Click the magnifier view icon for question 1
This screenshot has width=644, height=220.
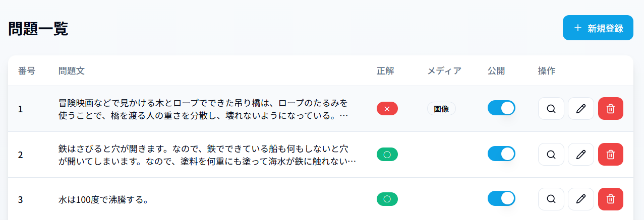[x=551, y=109]
